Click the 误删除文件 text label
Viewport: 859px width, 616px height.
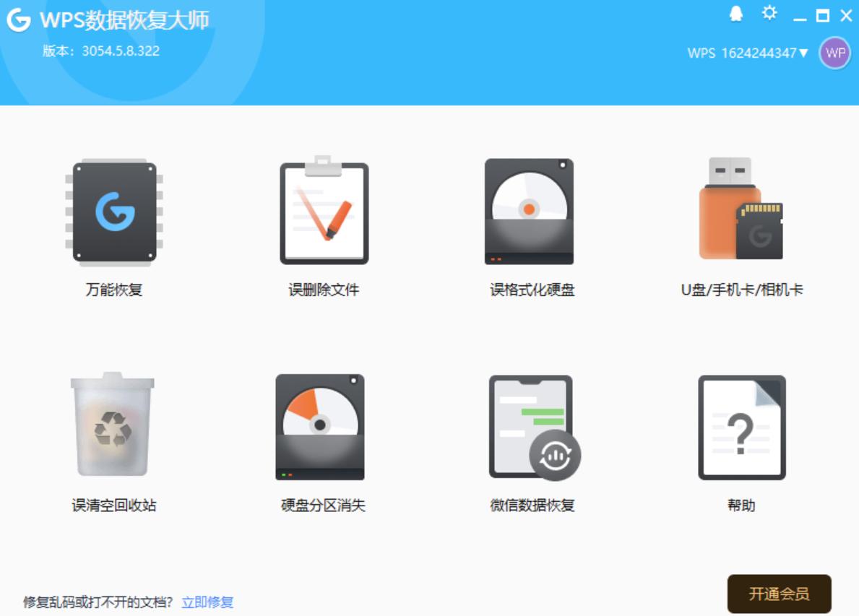coord(324,290)
